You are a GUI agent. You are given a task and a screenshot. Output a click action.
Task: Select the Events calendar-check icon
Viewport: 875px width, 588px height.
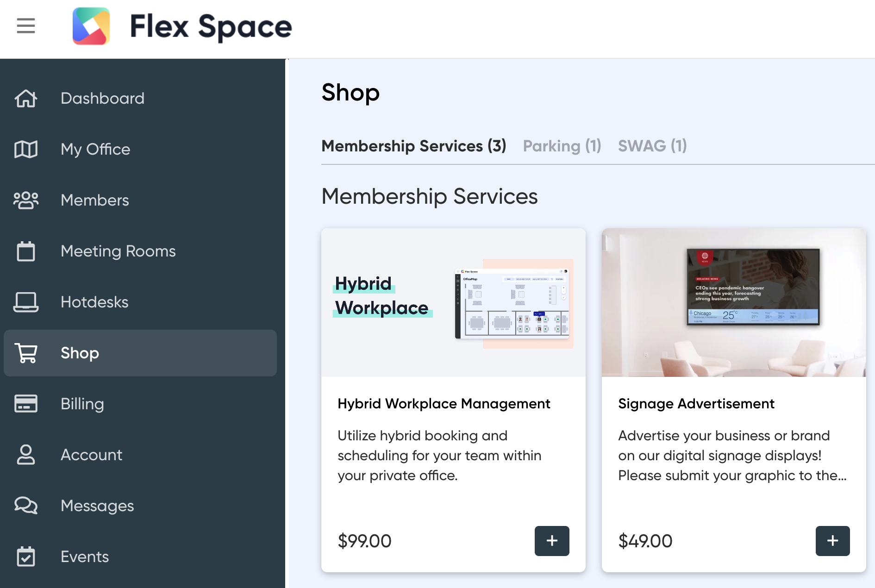(x=26, y=557)
